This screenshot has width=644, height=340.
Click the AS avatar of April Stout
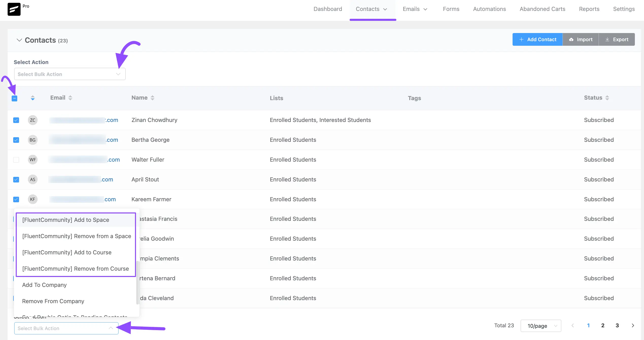(x=33, y=179)
